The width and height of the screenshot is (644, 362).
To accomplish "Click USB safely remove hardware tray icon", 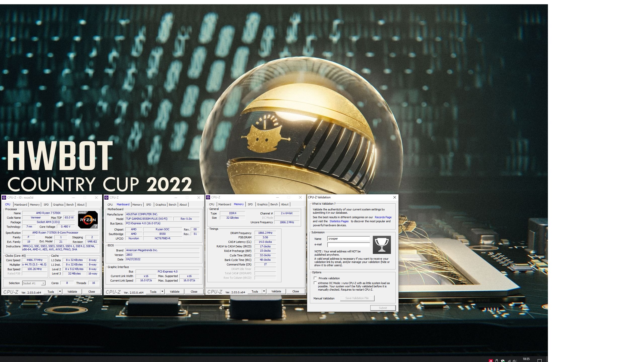I will point(497,360).
